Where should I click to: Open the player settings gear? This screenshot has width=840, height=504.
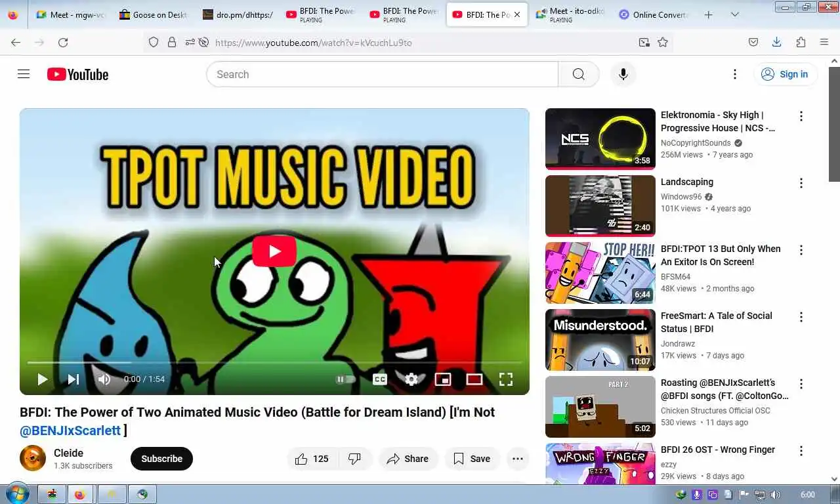411,379
